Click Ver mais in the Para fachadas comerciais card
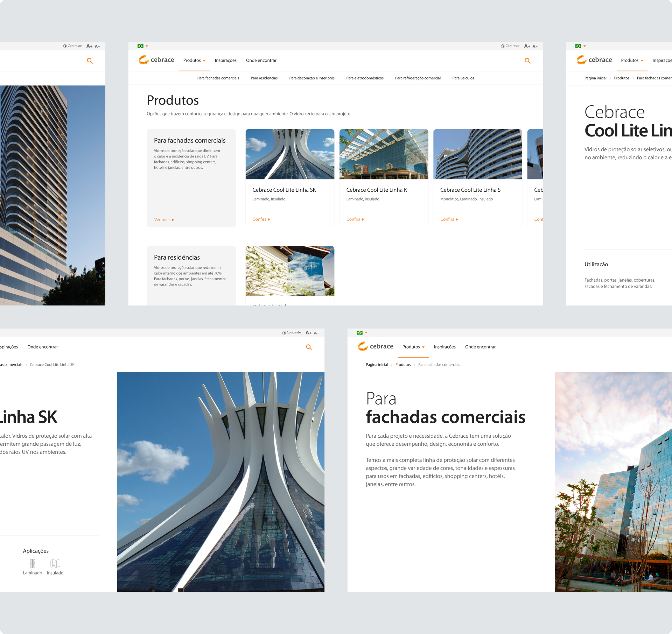672x634 pixels. point(164,220)
